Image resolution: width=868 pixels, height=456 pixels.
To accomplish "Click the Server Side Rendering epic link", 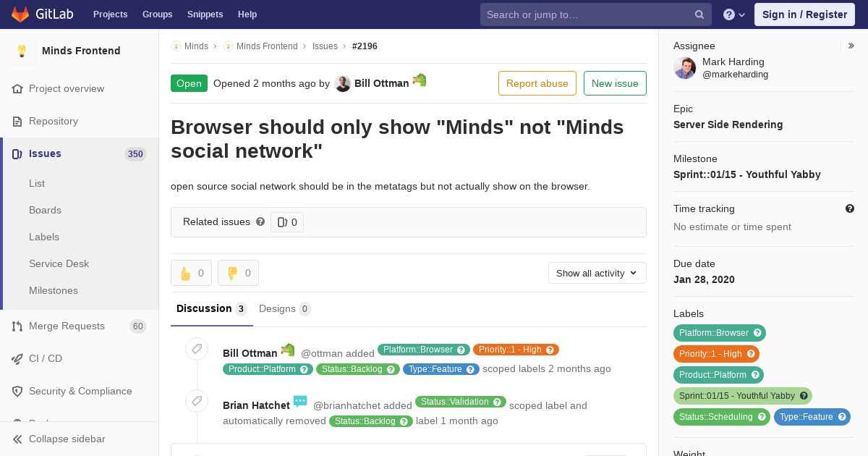I will pyautogui.click(x=728, y=124).
